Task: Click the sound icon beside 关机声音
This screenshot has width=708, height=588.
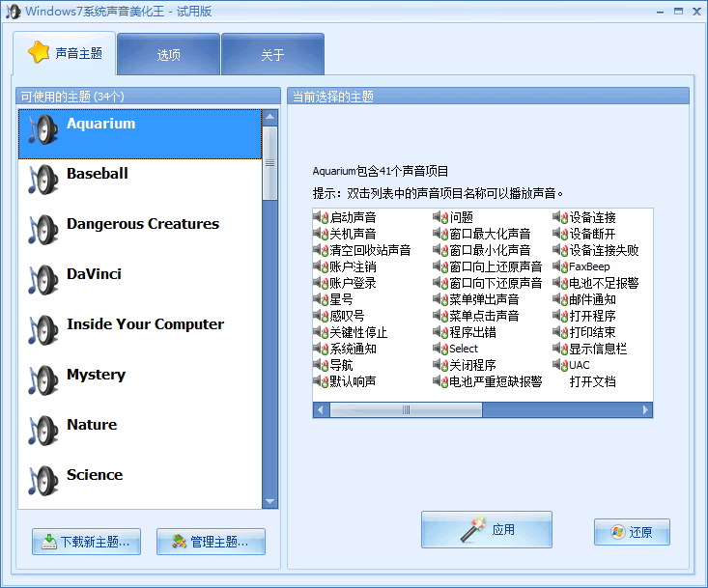Action: click(x=321, y=234)
